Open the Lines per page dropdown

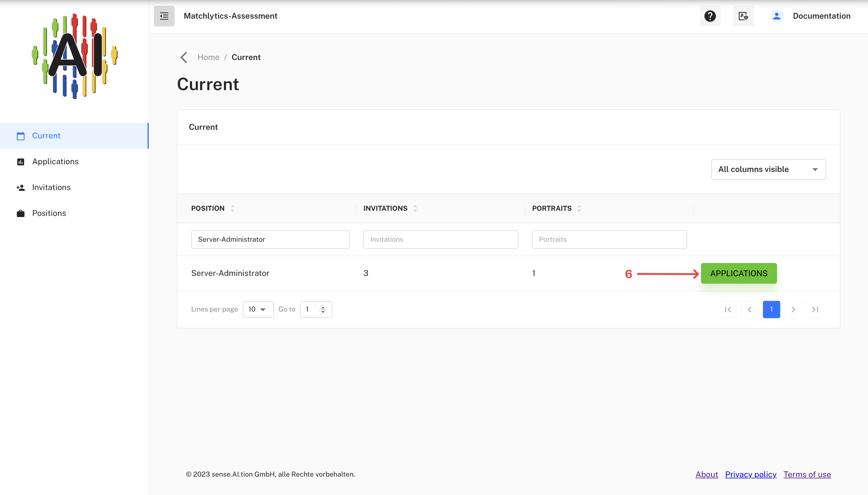pyautogui.click(x=258, y=310)
